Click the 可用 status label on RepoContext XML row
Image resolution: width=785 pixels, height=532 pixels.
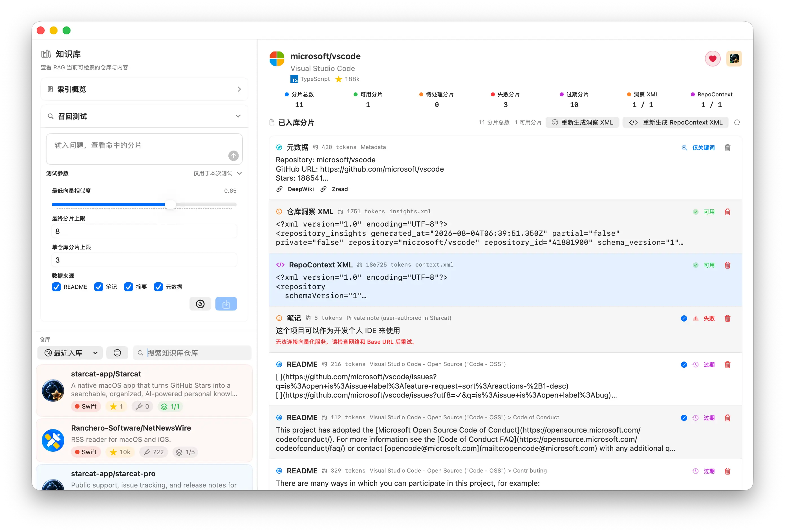tap(709, 265)
